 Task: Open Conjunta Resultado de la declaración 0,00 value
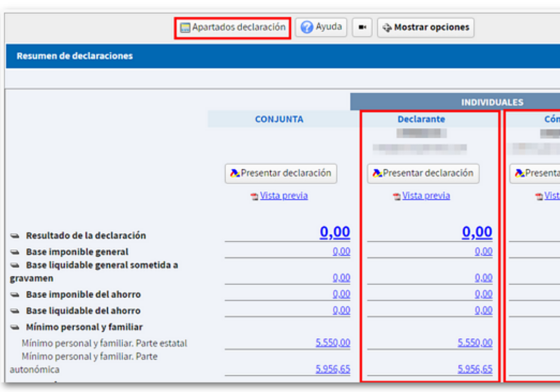335,232
